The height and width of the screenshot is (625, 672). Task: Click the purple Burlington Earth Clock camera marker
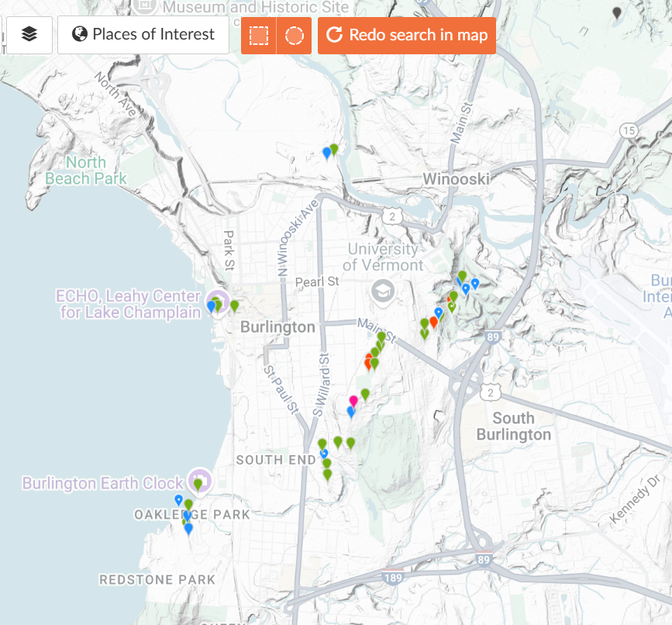pos(202,475)
